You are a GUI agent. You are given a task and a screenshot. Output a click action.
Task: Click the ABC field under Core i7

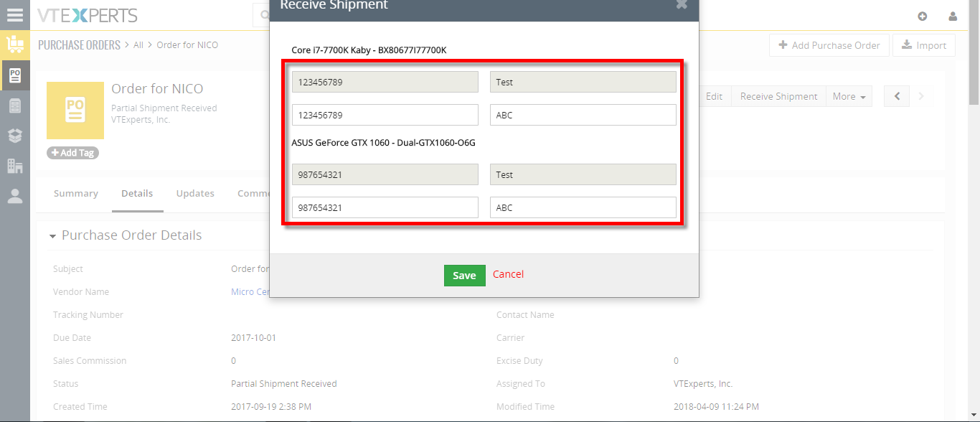583,115
